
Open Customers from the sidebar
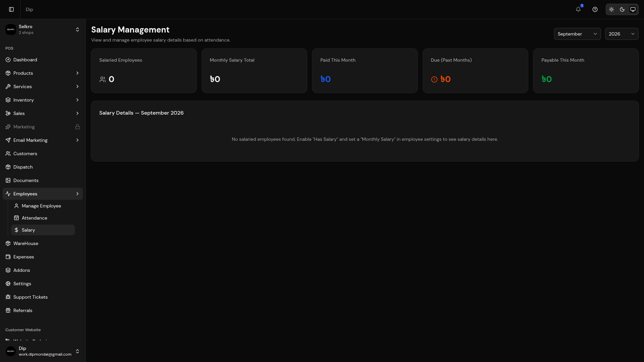pos(43,154)
